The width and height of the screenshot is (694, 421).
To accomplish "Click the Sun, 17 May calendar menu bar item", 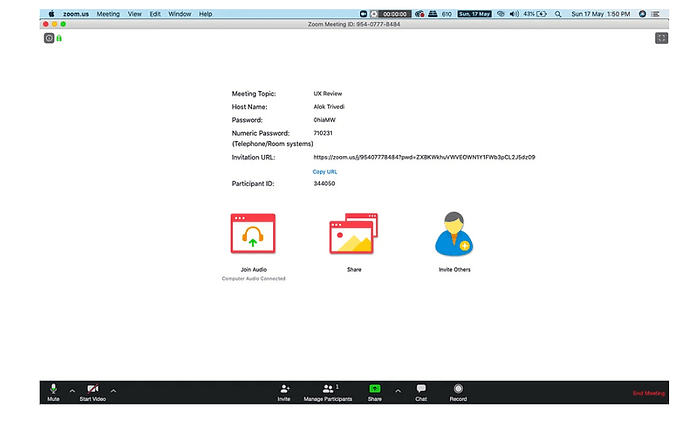I will [x=474, y=14].
